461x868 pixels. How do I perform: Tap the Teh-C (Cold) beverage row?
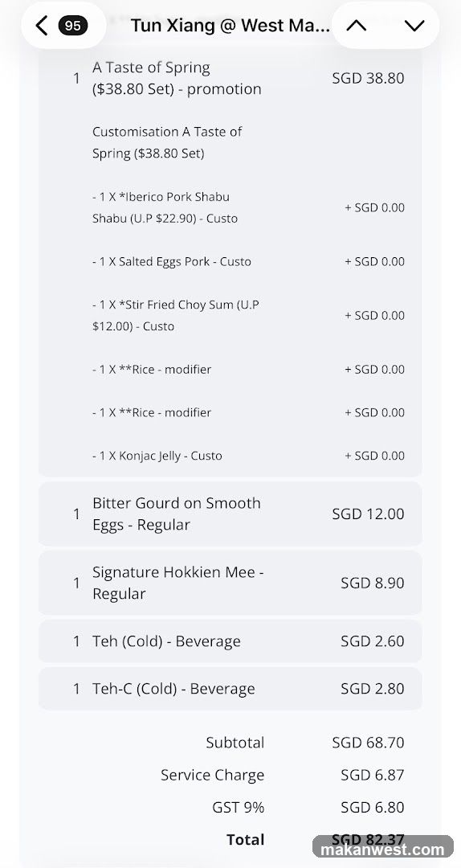click(230, 689)
